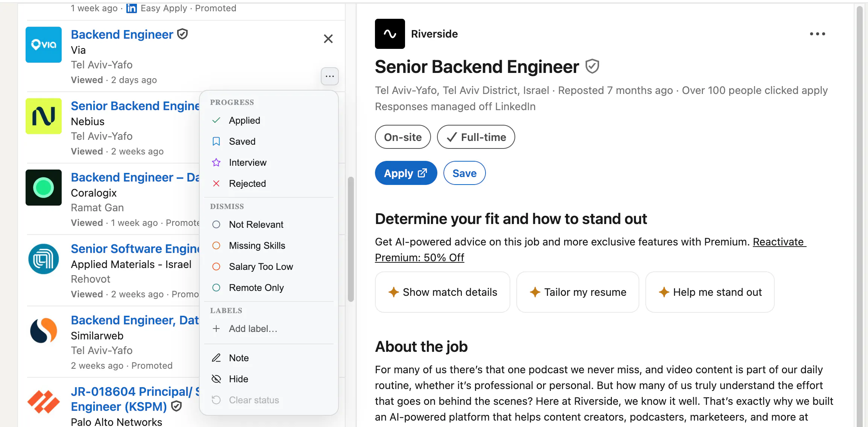Click the Full-time pill
Screen dimensions: 868x427
pyautogui.click(x=476, y=137)
